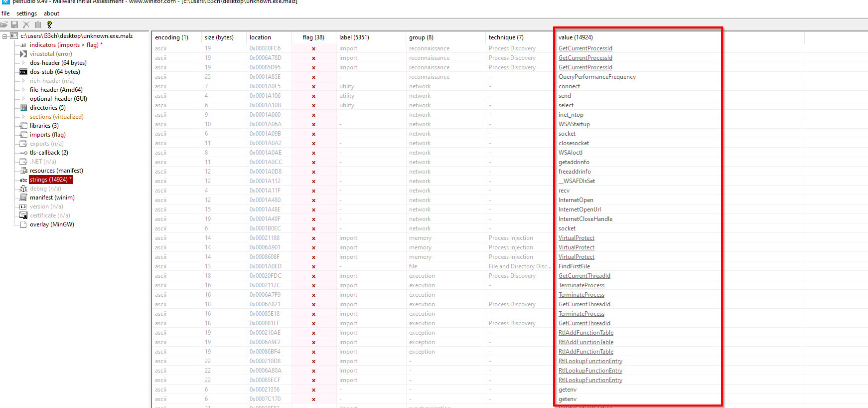Viewport: 868px width, 408px height.
Task: Expand the dos-header node
Action: coord(23,63)
